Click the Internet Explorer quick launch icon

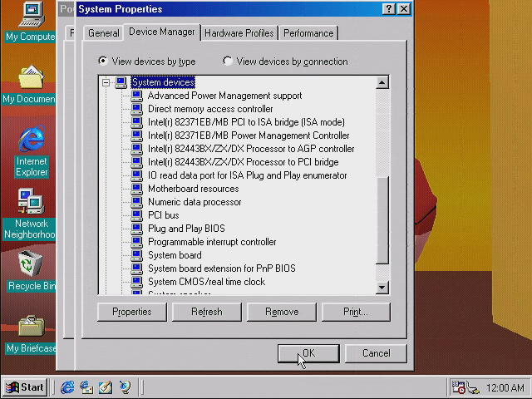point(67,387)
